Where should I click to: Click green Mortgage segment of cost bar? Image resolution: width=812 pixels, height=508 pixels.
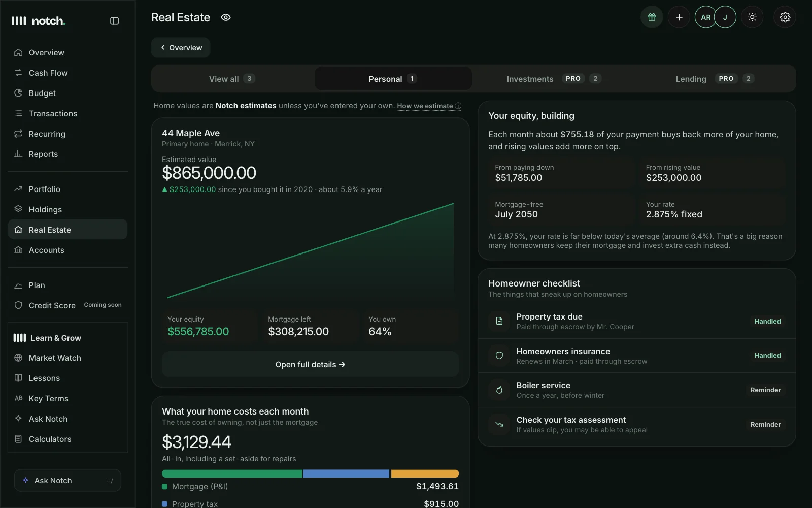coord(232,473)
